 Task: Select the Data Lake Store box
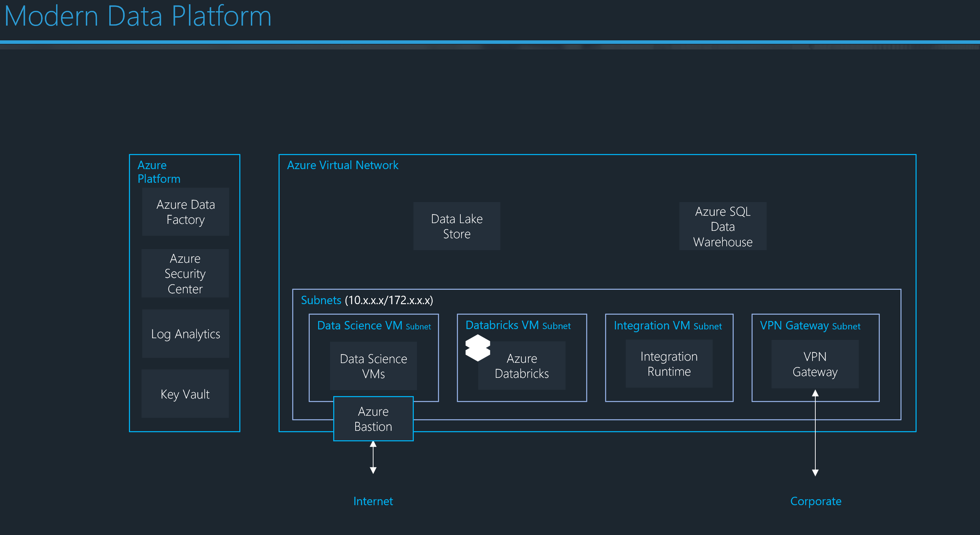pos(457,226)
